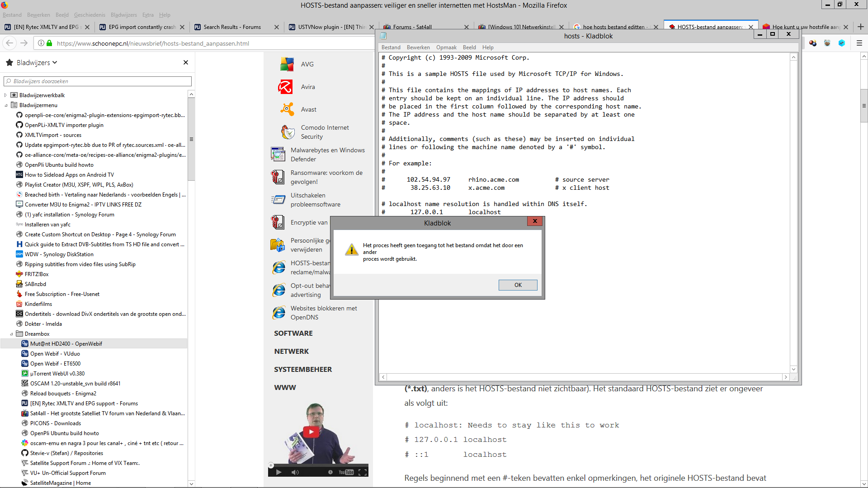The height and width of the screenshot is (488, 868).
Task: Click the Comodo Internet Security icon
Action: pos(288,132)
